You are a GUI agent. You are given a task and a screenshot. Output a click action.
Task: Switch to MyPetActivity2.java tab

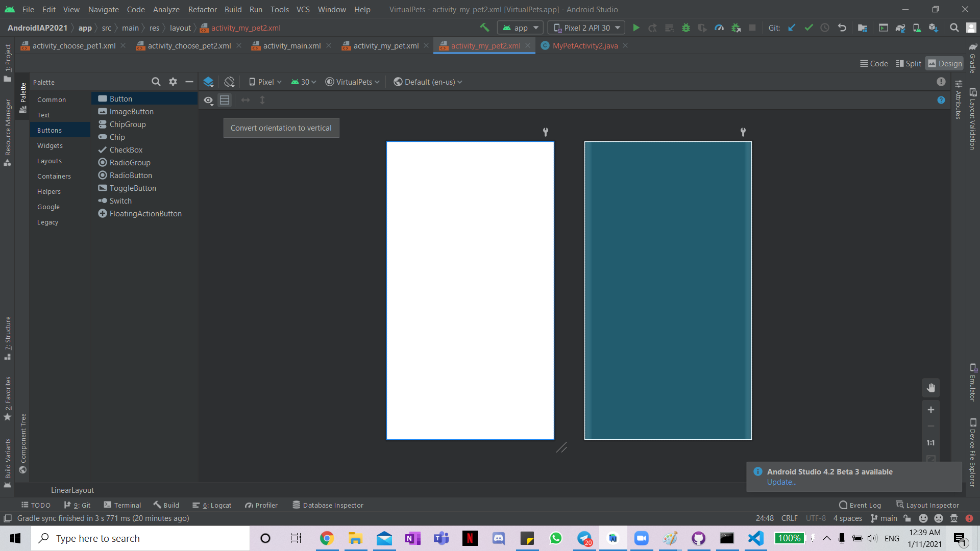(585, 46)
